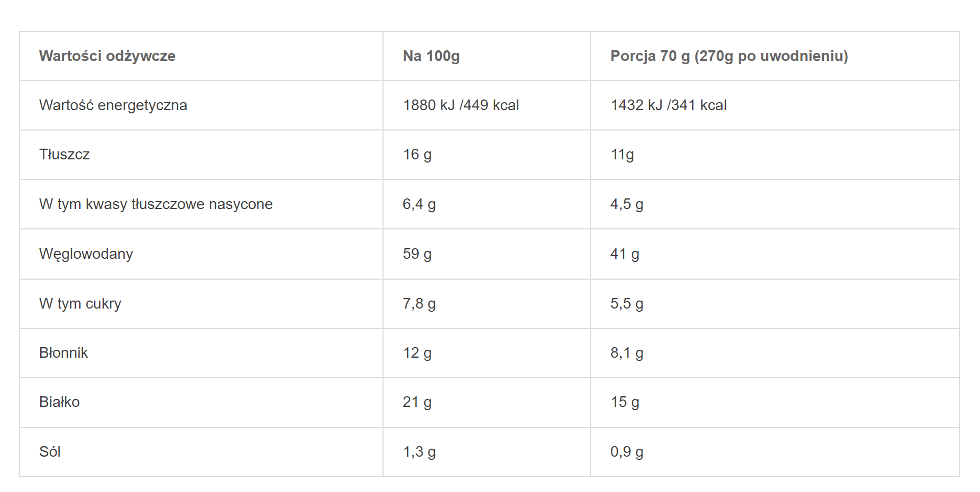Click the "16 g" fat value
Viewport: 980px width, 492px height.
coord(417,155)
